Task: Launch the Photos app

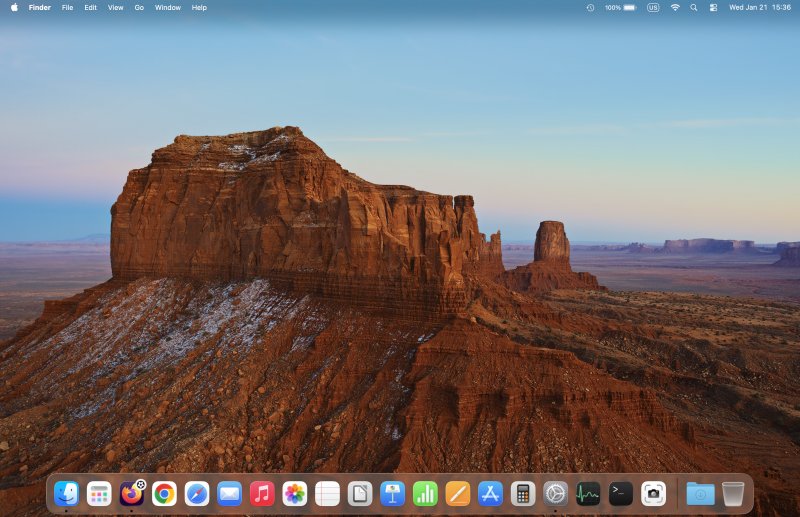Action: tap(294, 493)
